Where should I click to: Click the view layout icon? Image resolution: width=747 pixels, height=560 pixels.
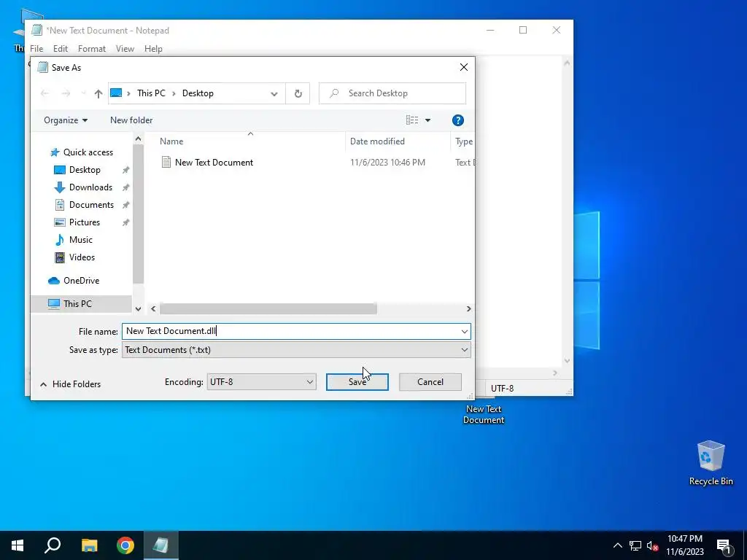point(412,120)
